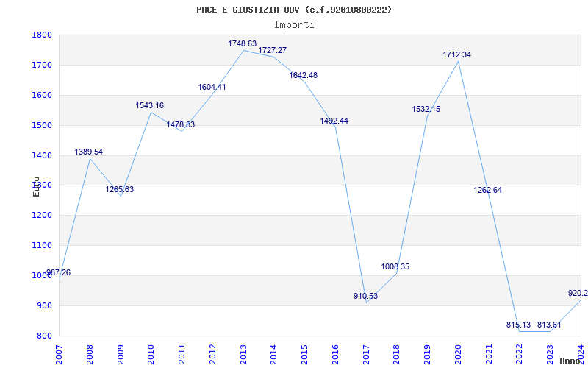
Task: Click the 2011 x-axis year label
Action: (x=182, y=355)
